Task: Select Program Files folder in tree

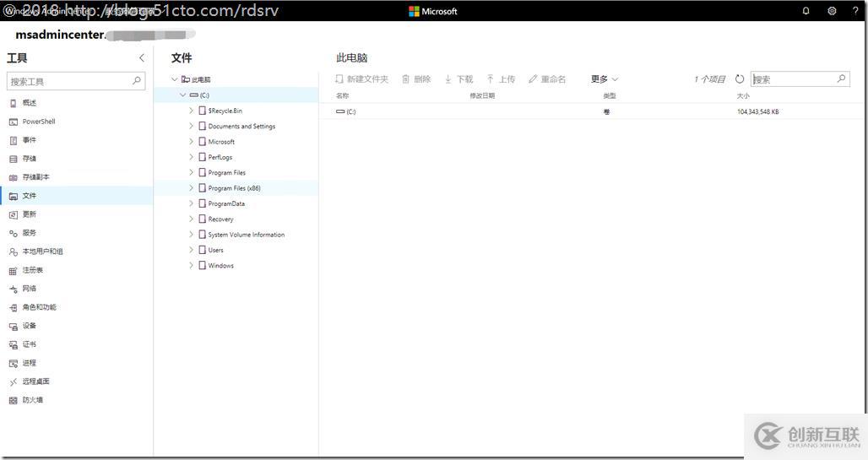Action: [x=227, y=173]
